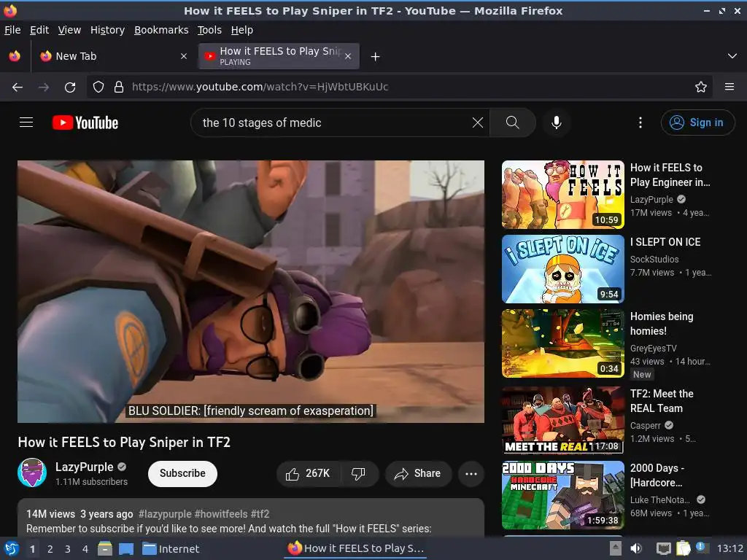Open the Tools menu

[x=209, y=30]
